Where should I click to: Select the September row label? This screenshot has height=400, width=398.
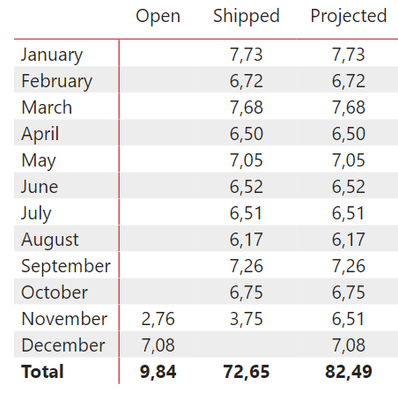point(66,267)
